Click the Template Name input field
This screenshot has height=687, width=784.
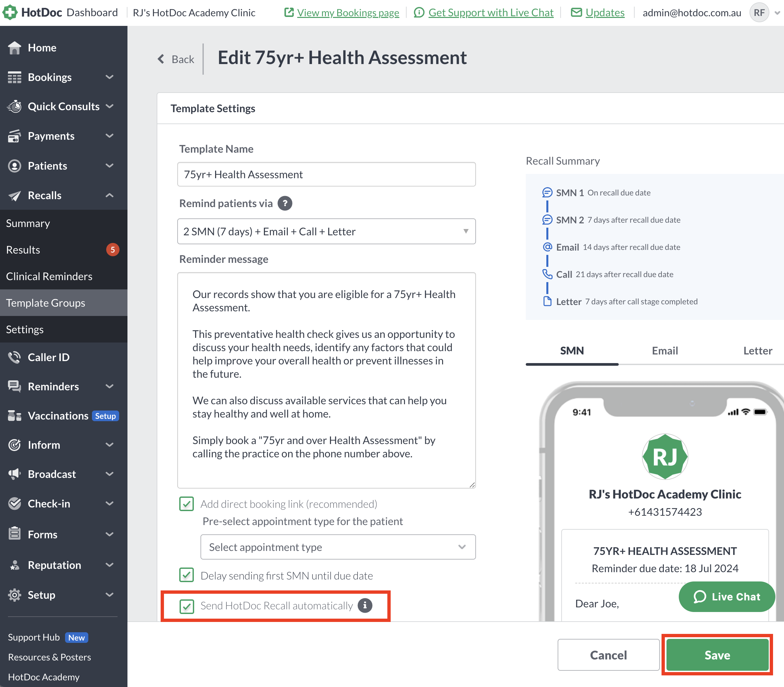pyautogui.click(x=326, y=175)
